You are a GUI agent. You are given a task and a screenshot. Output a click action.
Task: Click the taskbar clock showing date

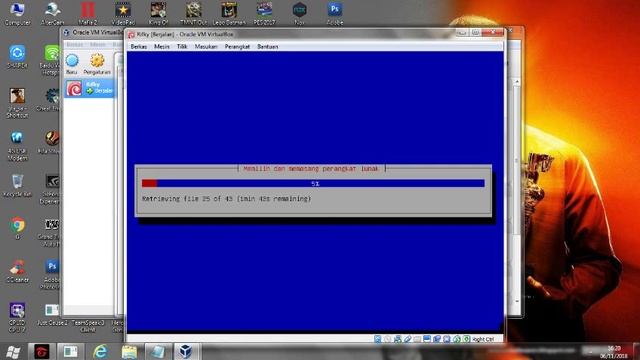pyautogui.click(x=613, y=352)
